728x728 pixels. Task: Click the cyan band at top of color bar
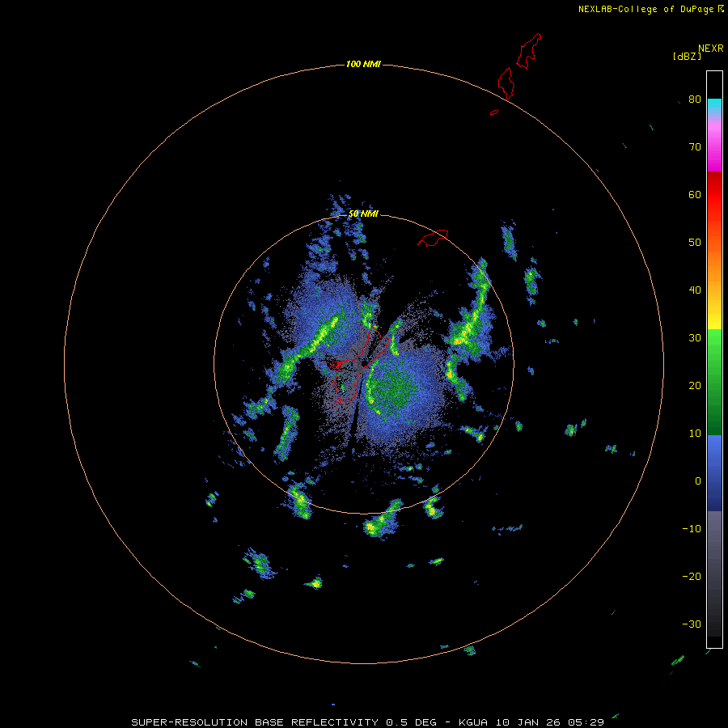tap(714, 106)
